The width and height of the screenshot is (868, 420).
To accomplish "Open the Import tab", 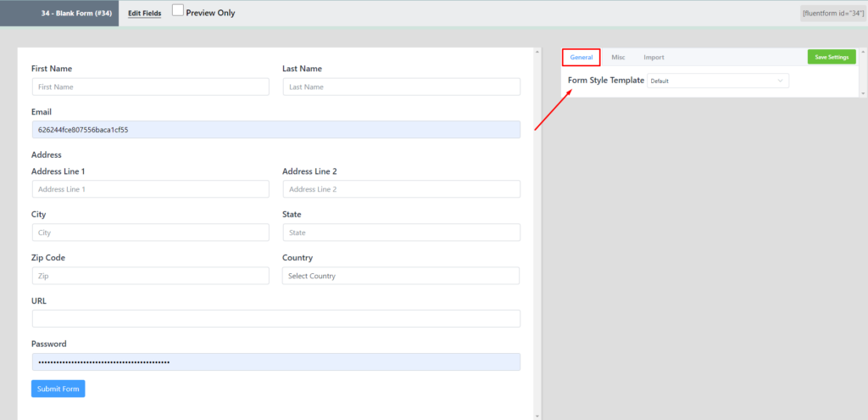I will pos(654,57).
